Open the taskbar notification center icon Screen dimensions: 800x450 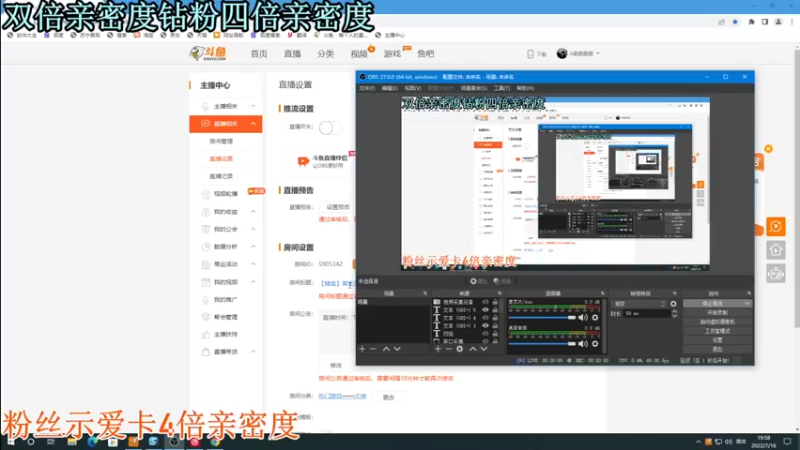coord(787,441)
